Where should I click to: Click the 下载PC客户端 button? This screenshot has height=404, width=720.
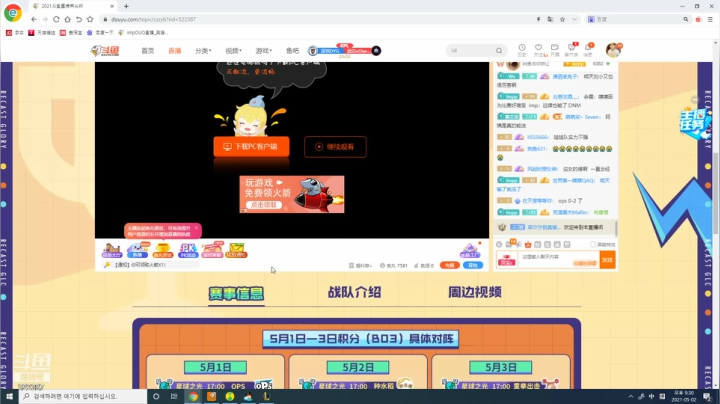(251, 146)
